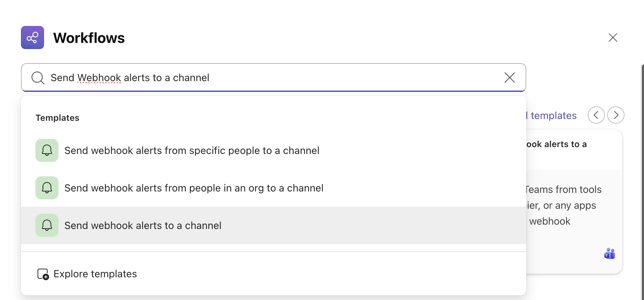Clear the search text with the X

pos(509,78)
